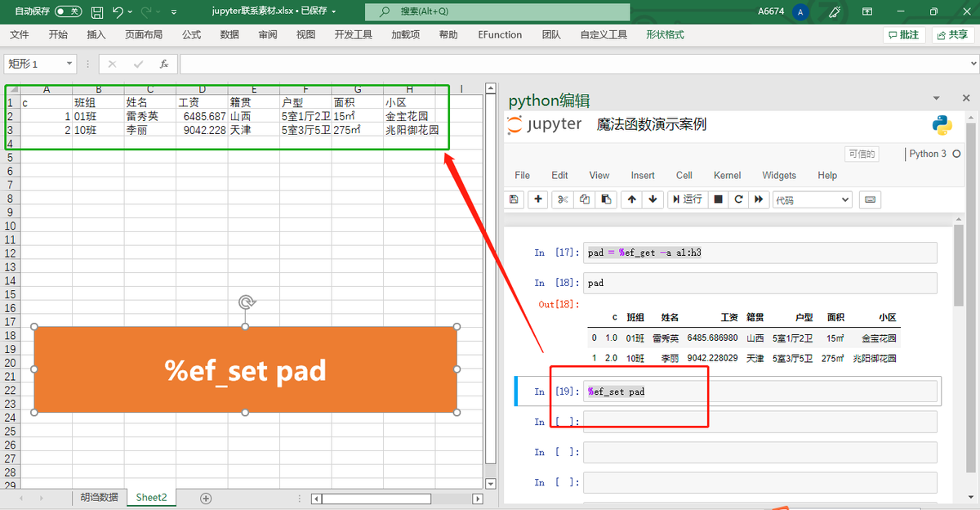Click the Python logo in notebook header
This screenshot has height=510, width=980.
click(x=942, y=125)
